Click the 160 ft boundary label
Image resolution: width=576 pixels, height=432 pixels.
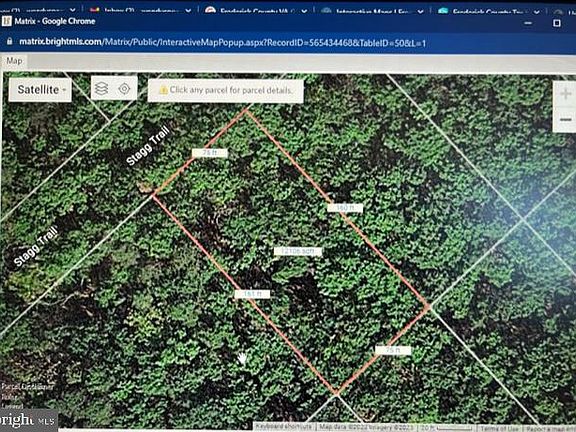point(345,208)
